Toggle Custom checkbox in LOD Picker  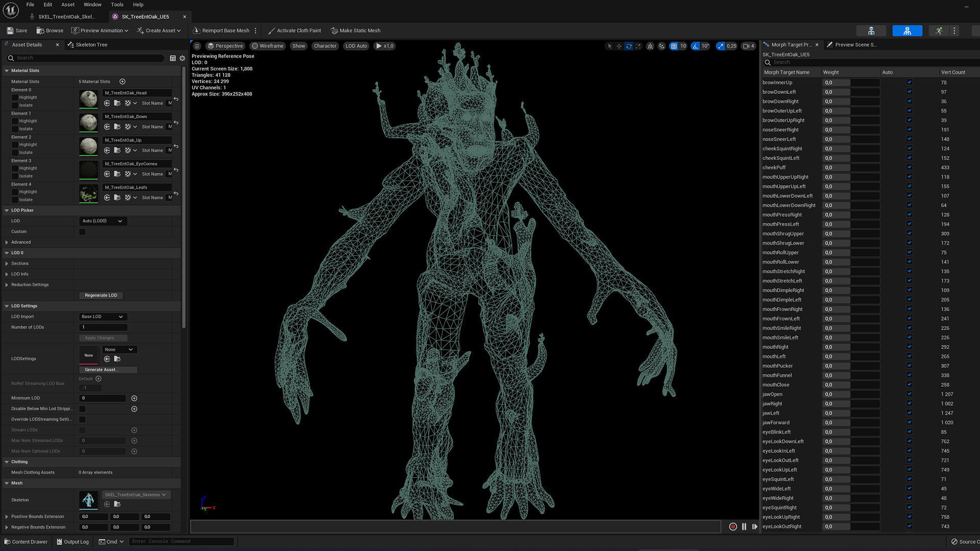(82, 232)
